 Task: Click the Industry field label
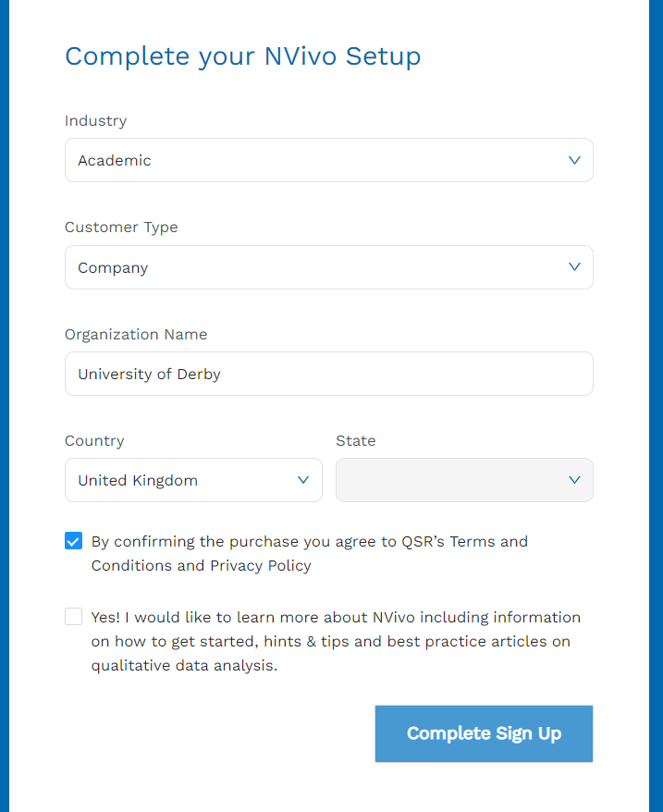point(95,120)
